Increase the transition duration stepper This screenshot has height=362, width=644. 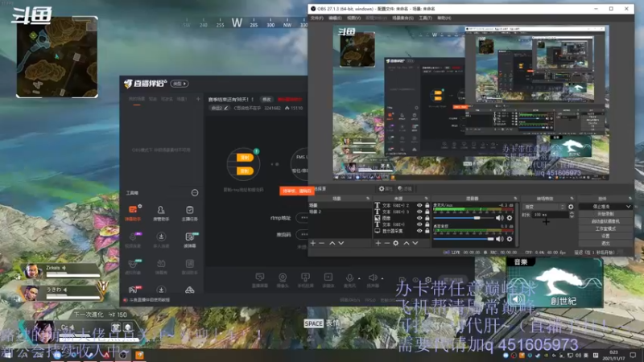[572, 213]
